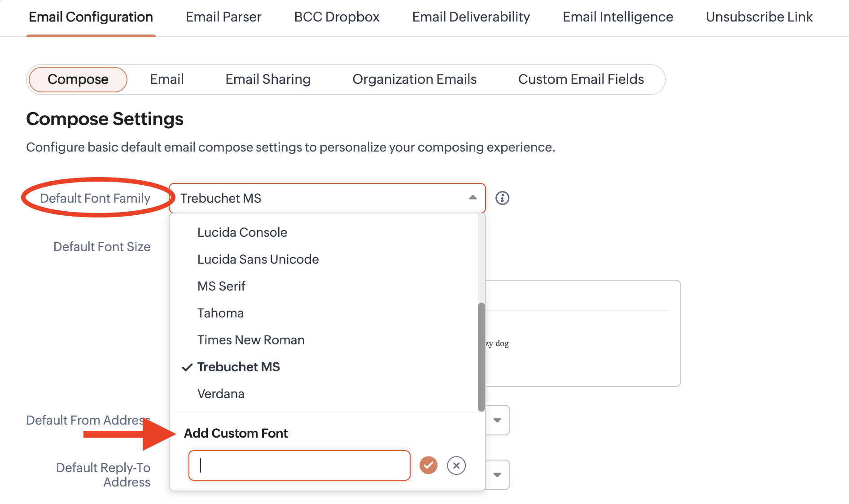The height and width of the screenshot is (504, 849).
Task: Switch to the BCC Dropbox tab
Action: click(337, 17)
